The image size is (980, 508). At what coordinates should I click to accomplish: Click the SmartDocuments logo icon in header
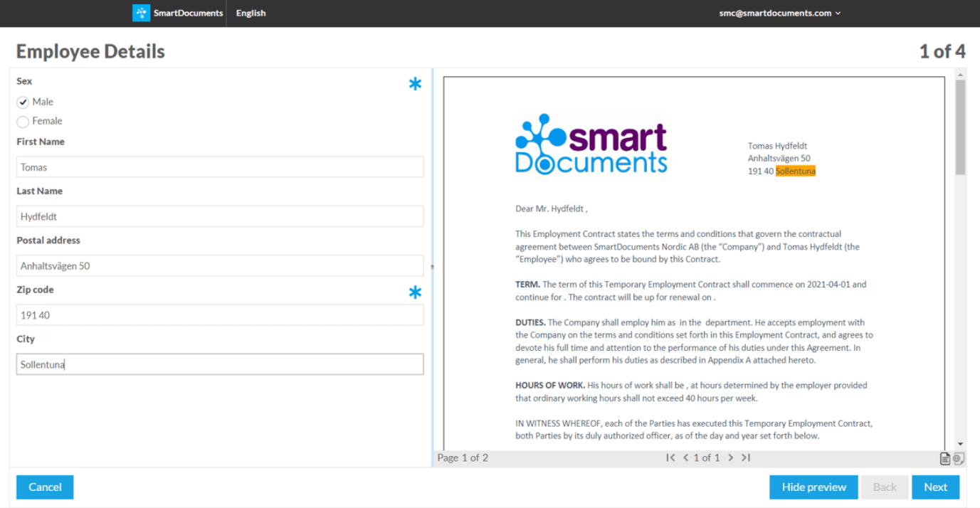tap(142, 13)
